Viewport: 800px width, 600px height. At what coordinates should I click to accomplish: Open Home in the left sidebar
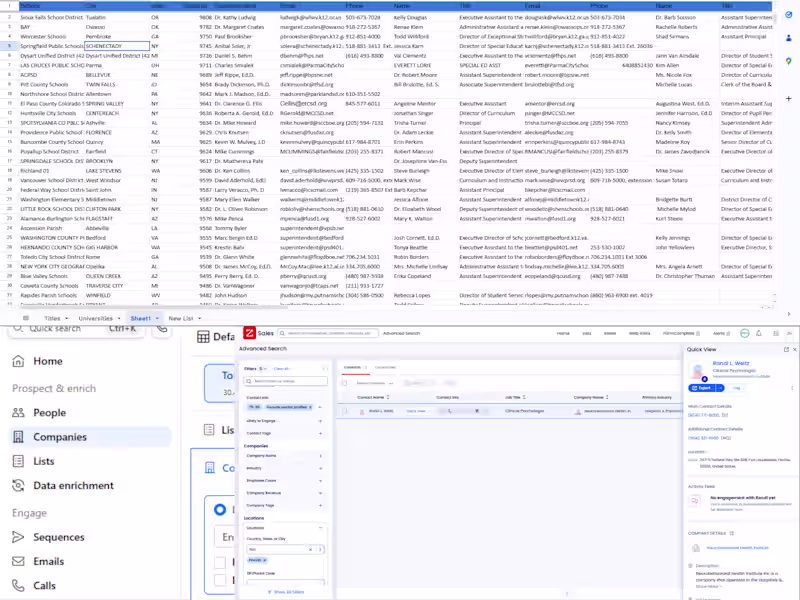tap(47, 361)
